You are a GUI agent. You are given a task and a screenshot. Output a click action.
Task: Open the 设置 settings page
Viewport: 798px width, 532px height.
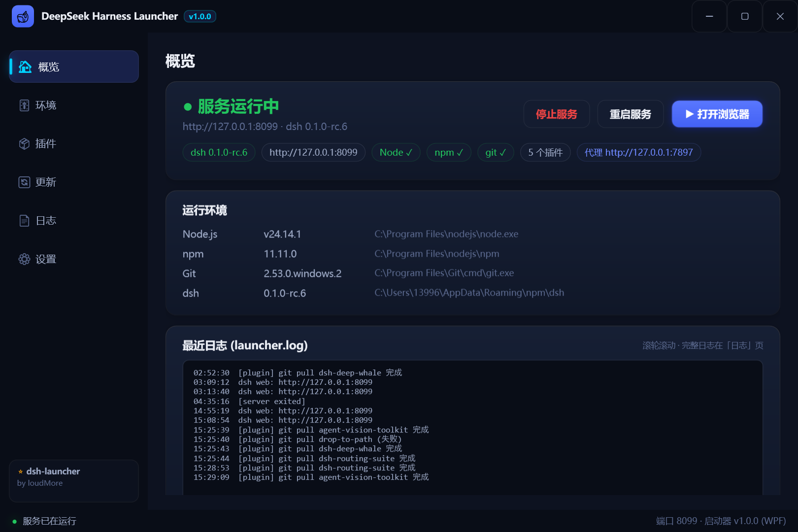pyautogui.click(x=74, y=259)
